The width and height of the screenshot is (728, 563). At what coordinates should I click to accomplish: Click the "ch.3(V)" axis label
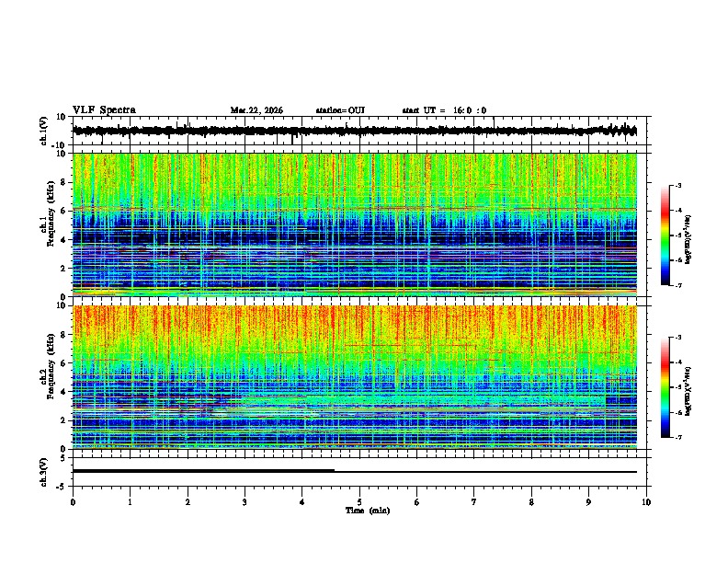44,472
